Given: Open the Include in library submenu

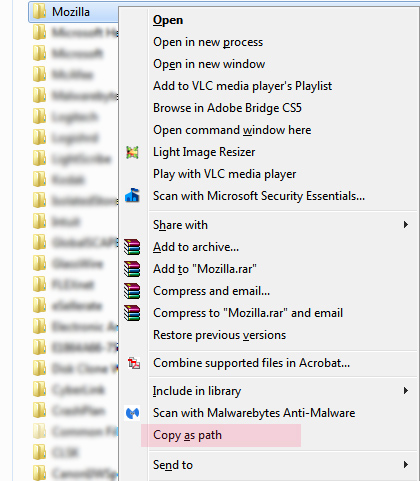Looking at the screenshot, I should point(197,391).
